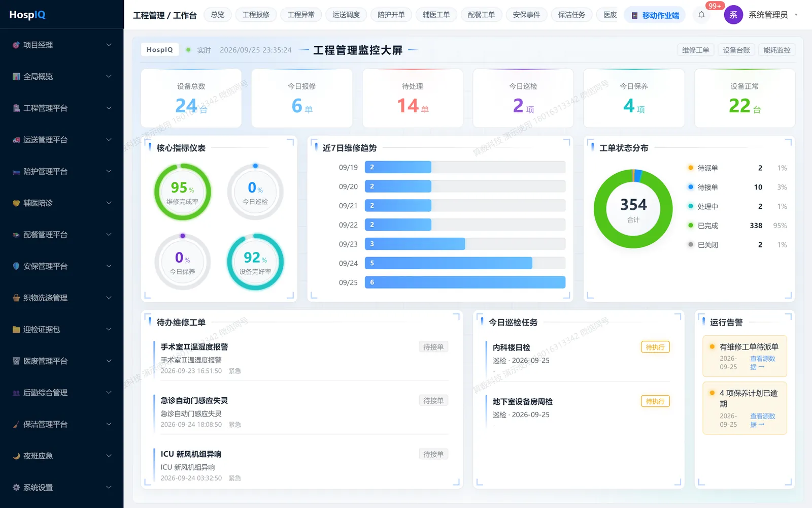Click the 待接单 legend entry
This screenshot has height=508, width=812.
(737, 187)
